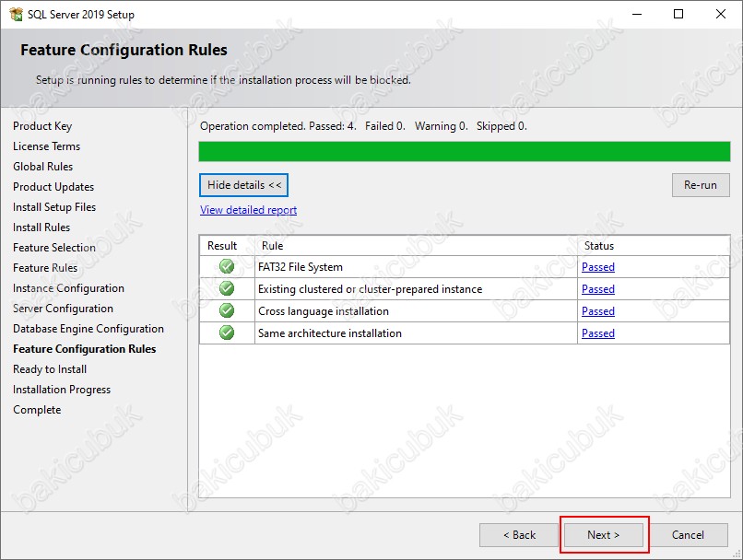Cancel the SQL Server setup

click(688, 535)
